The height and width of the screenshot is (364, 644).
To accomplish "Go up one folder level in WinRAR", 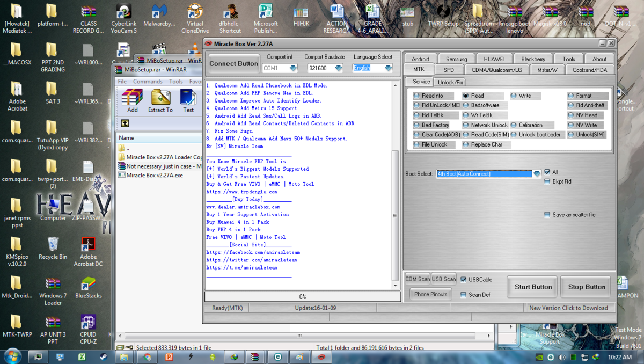I will (x=125, y=123).
